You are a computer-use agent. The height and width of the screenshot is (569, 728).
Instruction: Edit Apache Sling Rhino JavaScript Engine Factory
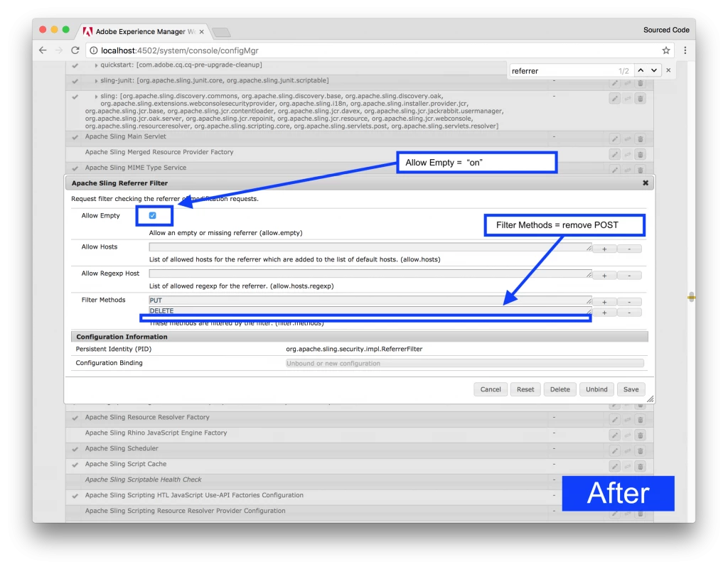(x=615, y=435)
